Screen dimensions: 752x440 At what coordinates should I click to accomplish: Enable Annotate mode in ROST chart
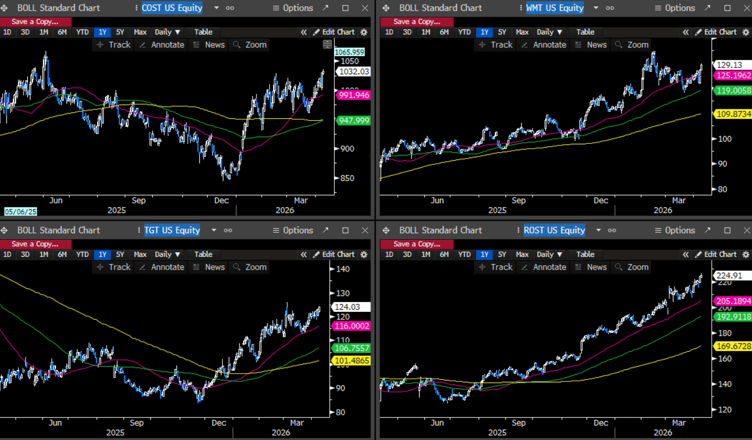coord(544,267)
